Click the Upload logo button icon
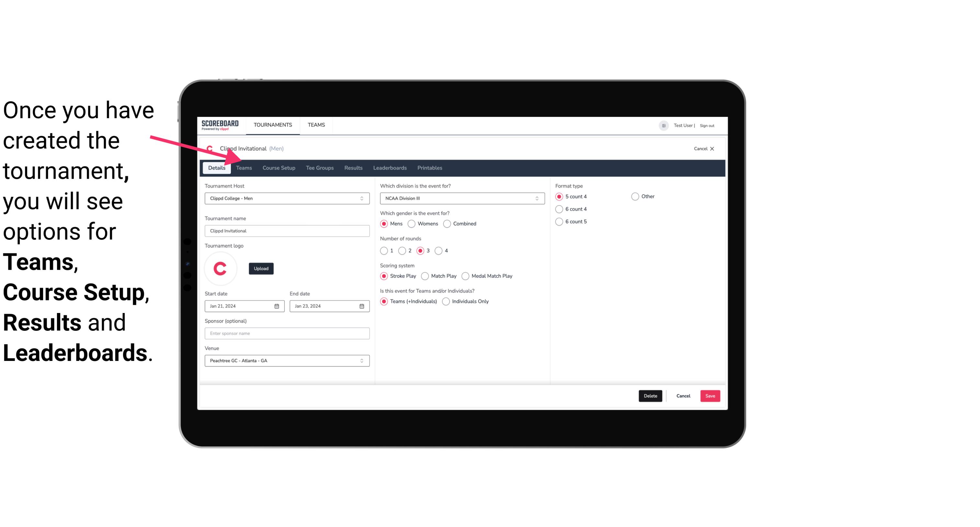The image size is (980, 527). coord(261,268)
